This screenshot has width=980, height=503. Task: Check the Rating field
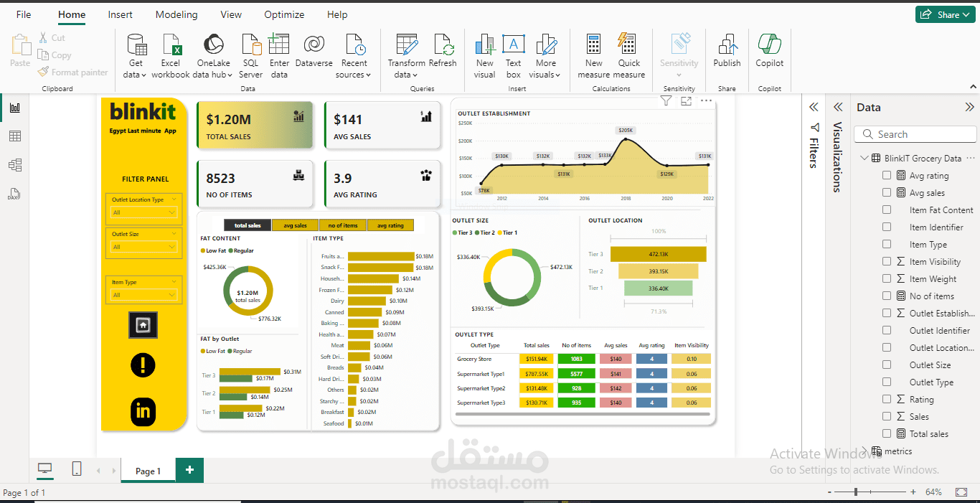[887, 400]
